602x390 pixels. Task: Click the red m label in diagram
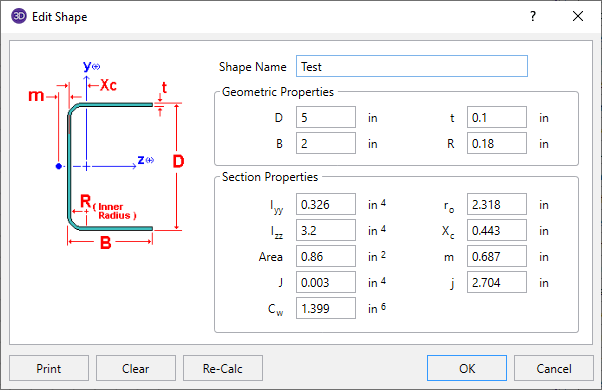pyautogui.click(x=36, y=96)
